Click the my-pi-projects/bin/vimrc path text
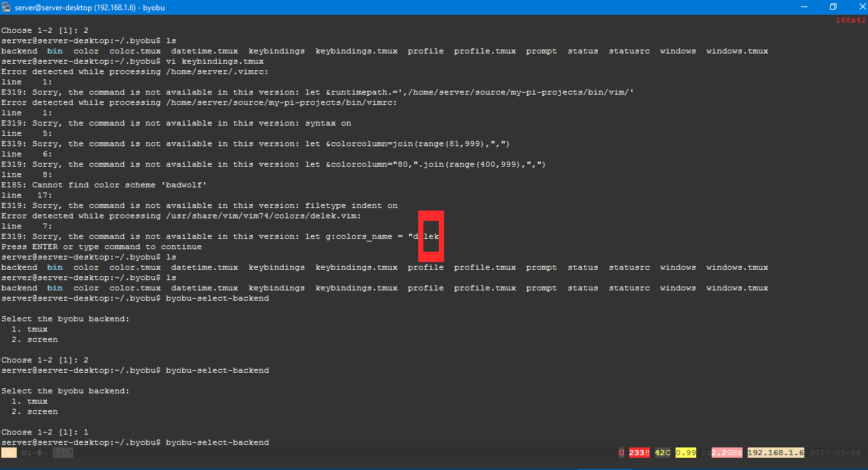The image size is (868, 470). (282, 102)
